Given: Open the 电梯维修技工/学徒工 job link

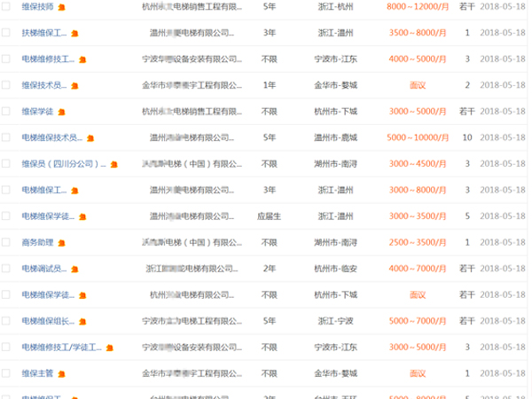Looking at the screenshot, I should pos(62,347).
